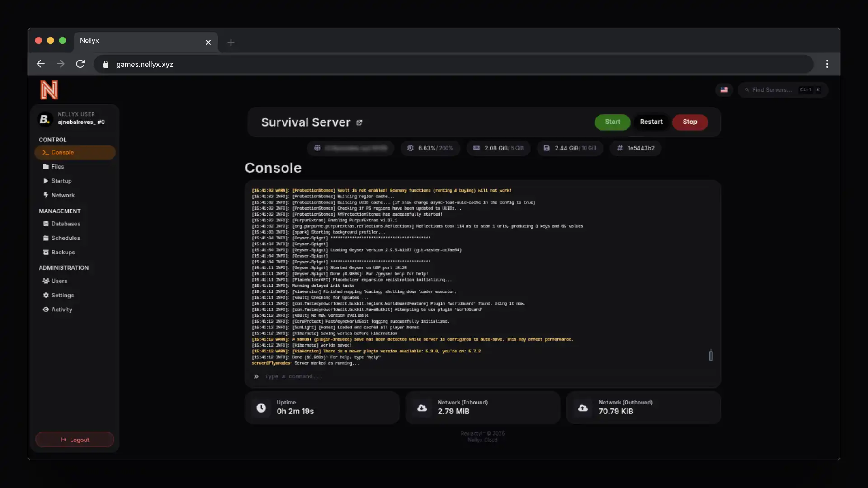This screenshot has height=488, width=868.
Task: Open the Nellyx logo home link
Action: click(49, 90)
